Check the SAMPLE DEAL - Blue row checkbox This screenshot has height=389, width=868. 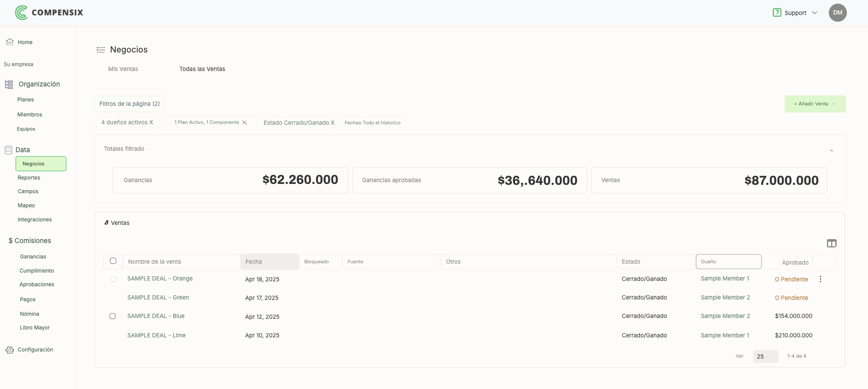pos(113,316)
